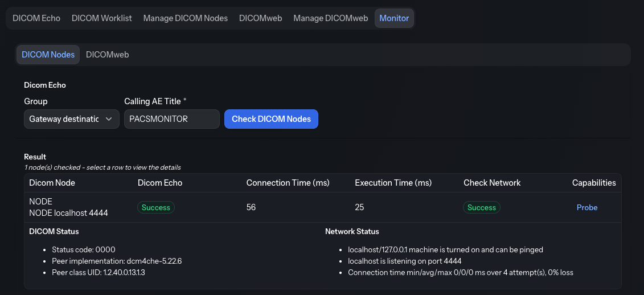Click the Dicom Node column header
Screen dimensions: 644x295
pos(52,183)
